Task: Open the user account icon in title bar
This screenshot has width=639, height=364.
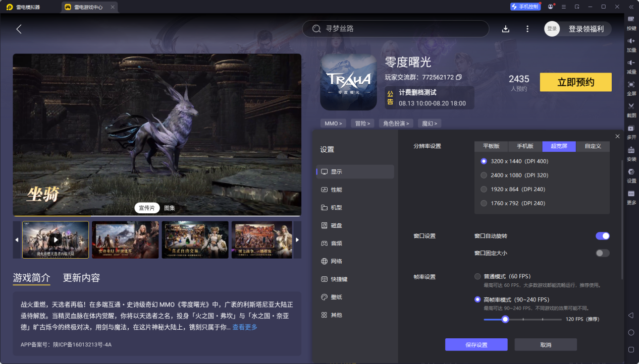Action: pyautogui.click(x=550, y=7)
